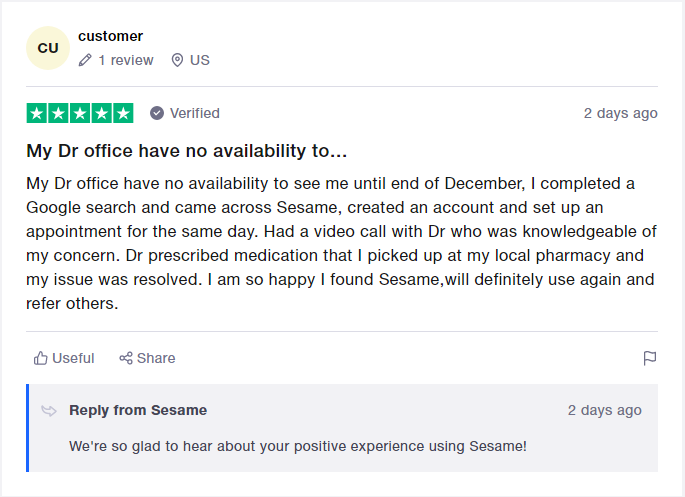Viewport: 685px width, 497px height.
Task: Select the US location label
Action: [x=200, y=60]
